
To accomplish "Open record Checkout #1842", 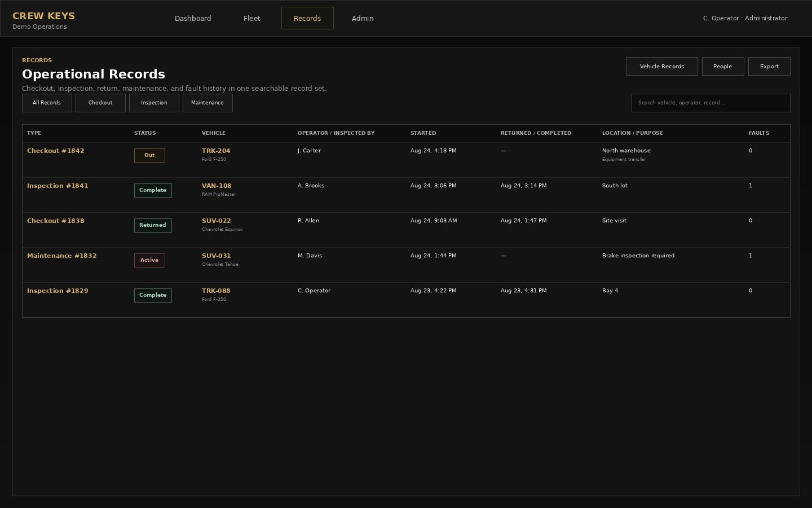I will (x=56, y=151).
